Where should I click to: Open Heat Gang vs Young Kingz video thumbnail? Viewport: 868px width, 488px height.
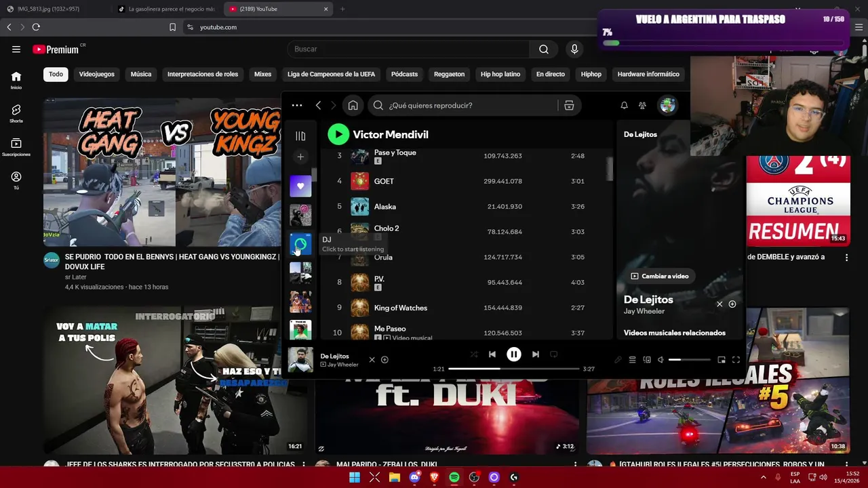click(x=162, y=172)
